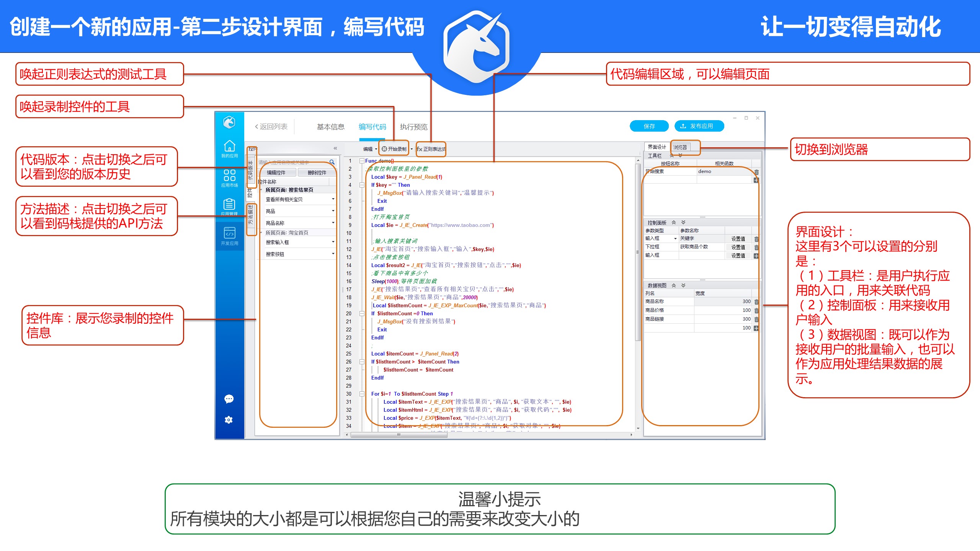The width and height of the screenshot is (980, 551).
Task: Click the control search magnifier icon
Action: coord(332,162)
